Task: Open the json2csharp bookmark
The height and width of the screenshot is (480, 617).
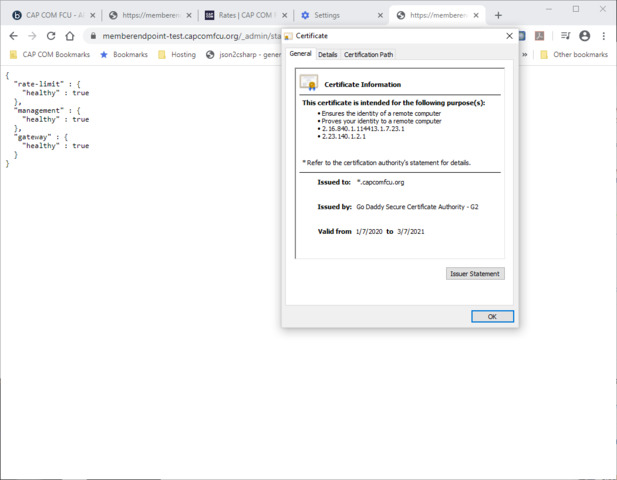Action: [243, 55]
